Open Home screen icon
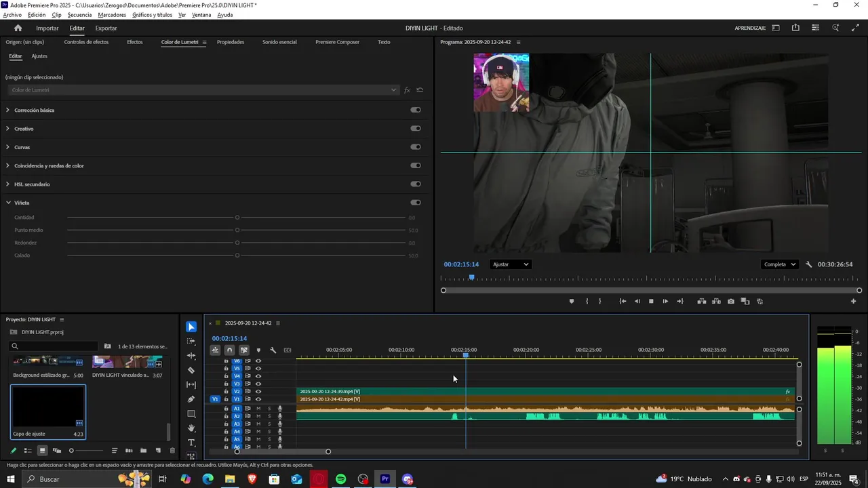Image resolution: width=868 pixels, height=488 pixels. click(18, 28)
